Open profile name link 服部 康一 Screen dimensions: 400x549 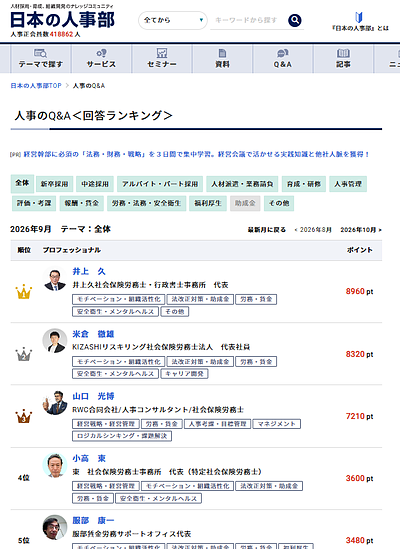(x=93, y=521)
